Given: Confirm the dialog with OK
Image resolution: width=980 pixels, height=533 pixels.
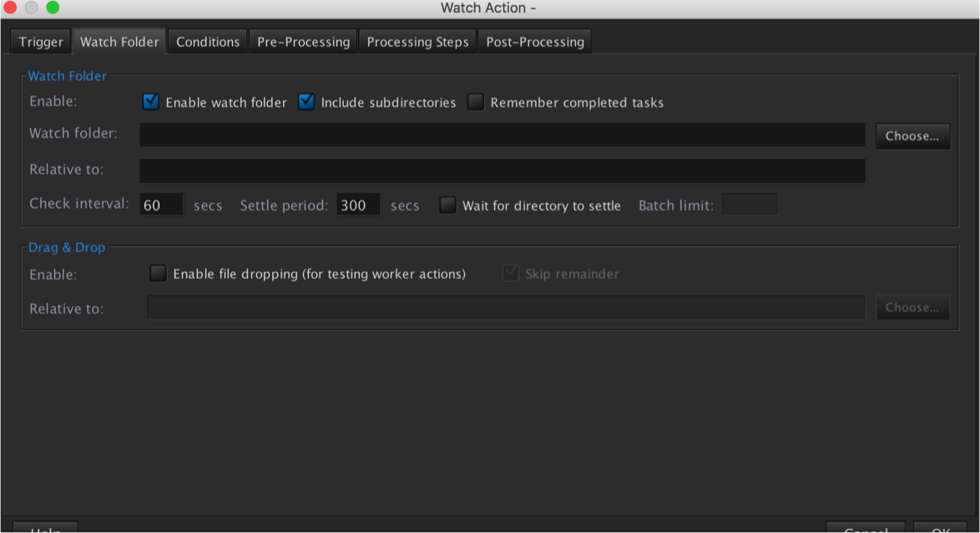Looking at the screenshot, I should point(940,528).
